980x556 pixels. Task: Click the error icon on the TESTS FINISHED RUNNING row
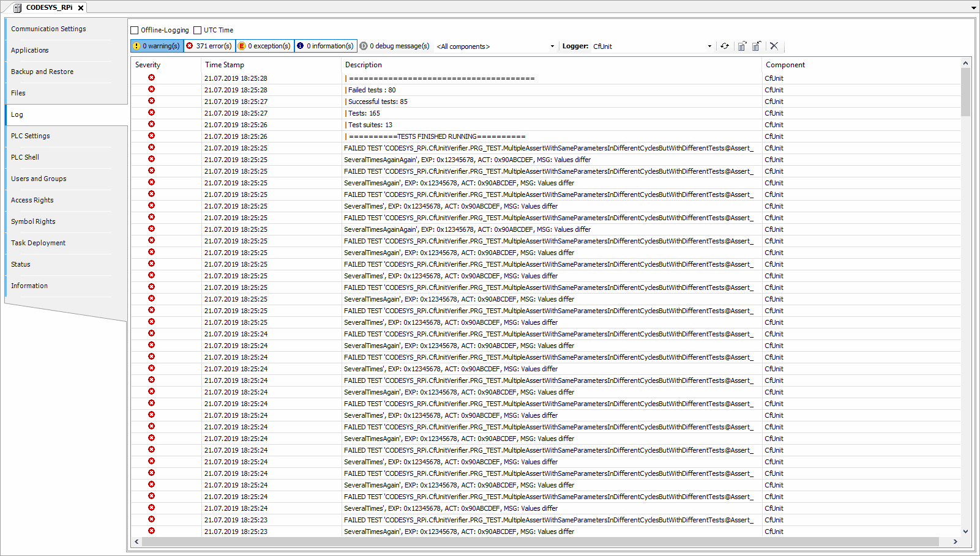(x=151, y=136)
